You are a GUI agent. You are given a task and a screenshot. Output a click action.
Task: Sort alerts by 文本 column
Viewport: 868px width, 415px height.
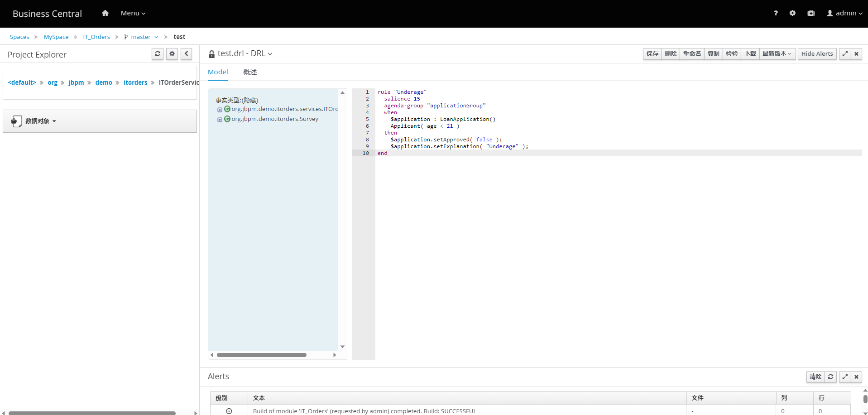click(x=467, y=398)
